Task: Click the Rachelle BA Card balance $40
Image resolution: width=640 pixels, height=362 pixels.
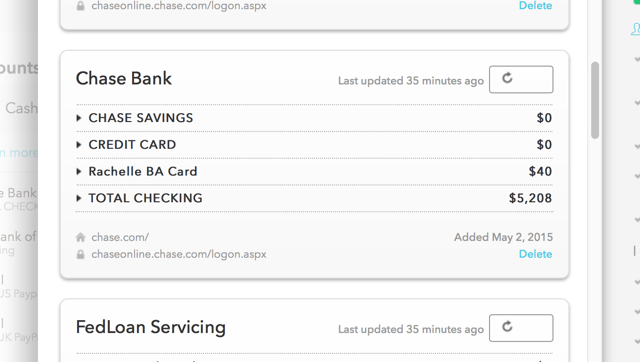Action: point(540,171)
